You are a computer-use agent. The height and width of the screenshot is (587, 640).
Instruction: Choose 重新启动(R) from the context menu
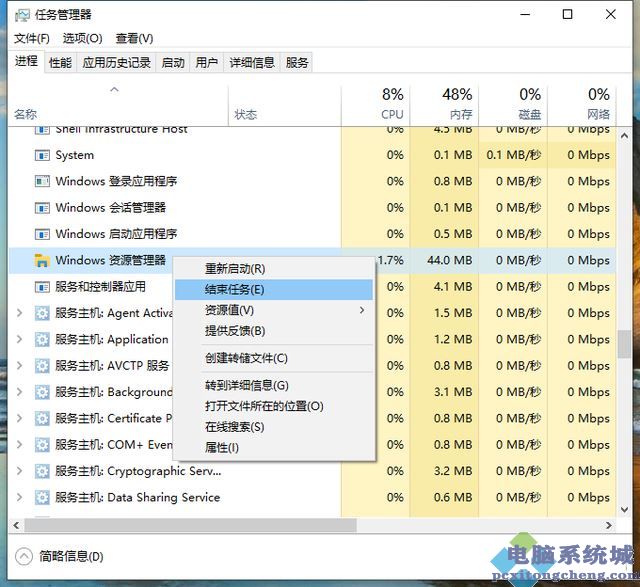(274, 269)
